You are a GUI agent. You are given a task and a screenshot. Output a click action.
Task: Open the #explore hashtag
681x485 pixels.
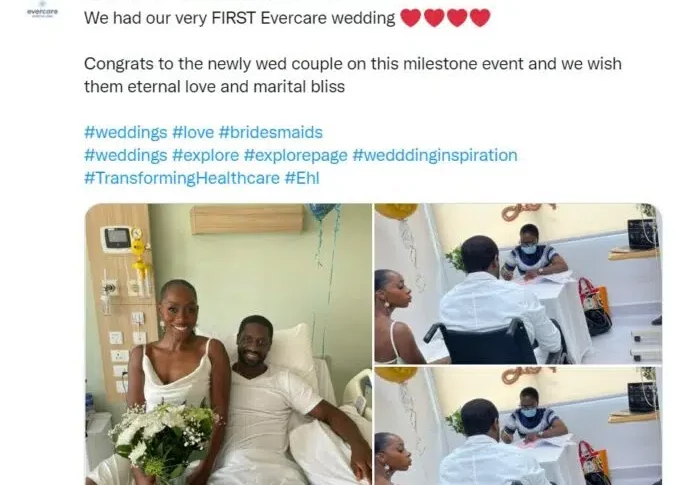point(205,155)
